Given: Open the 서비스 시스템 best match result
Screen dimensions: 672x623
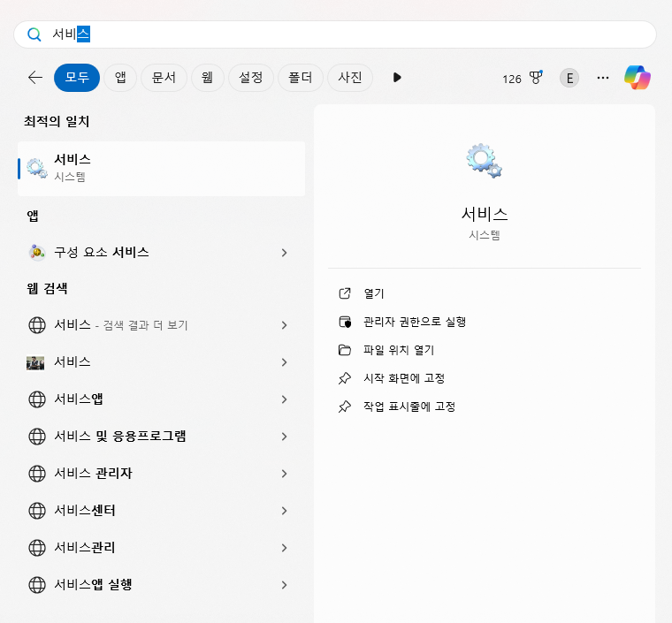Looking at the screenshot, I should [x=161, y=169].
